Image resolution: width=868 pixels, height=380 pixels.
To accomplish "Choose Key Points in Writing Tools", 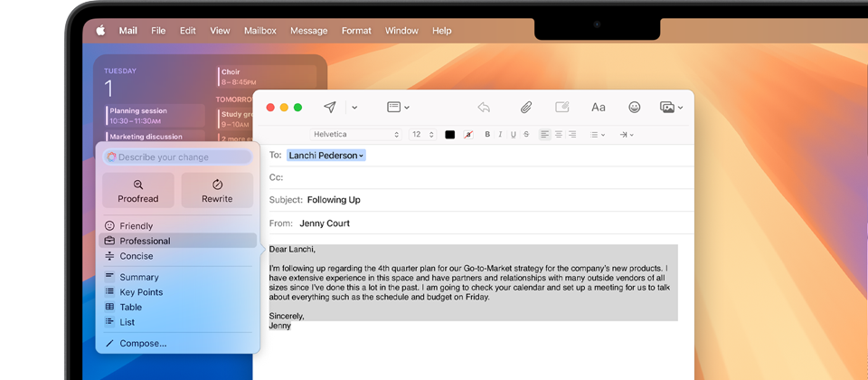I will pos(141,292).
